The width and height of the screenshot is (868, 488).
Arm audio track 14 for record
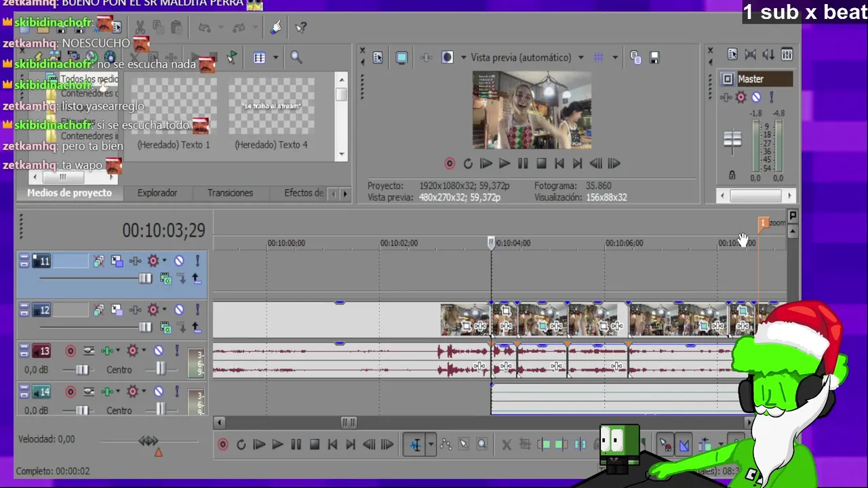click(x=71, y=391)
